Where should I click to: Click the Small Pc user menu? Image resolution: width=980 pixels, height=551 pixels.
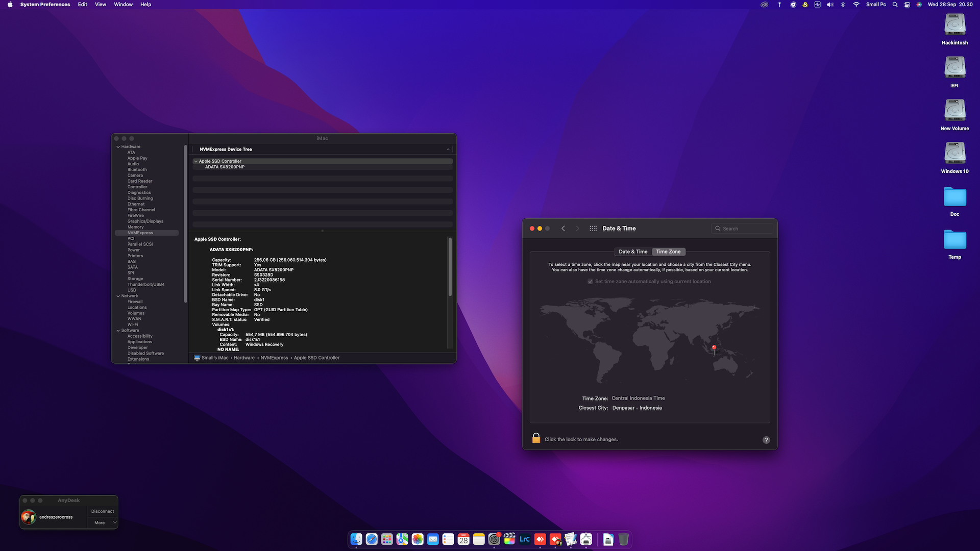(x=876, y=5)
